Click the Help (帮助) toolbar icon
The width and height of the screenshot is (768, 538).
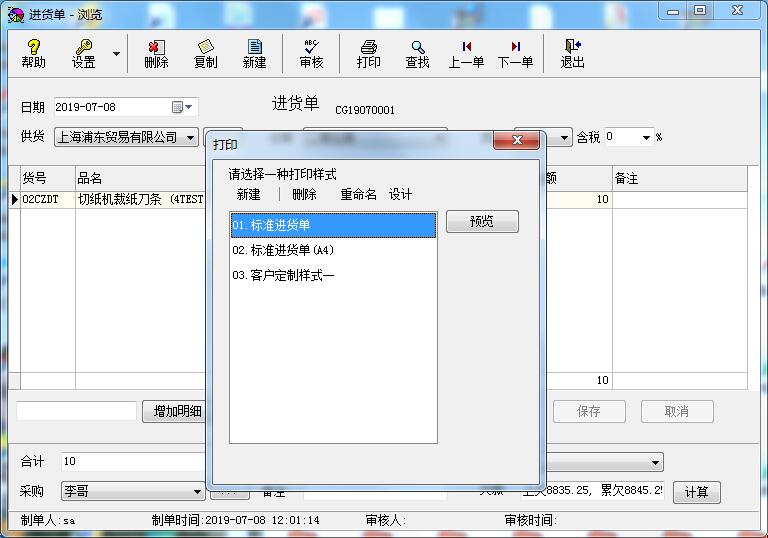tap(33, 53)
